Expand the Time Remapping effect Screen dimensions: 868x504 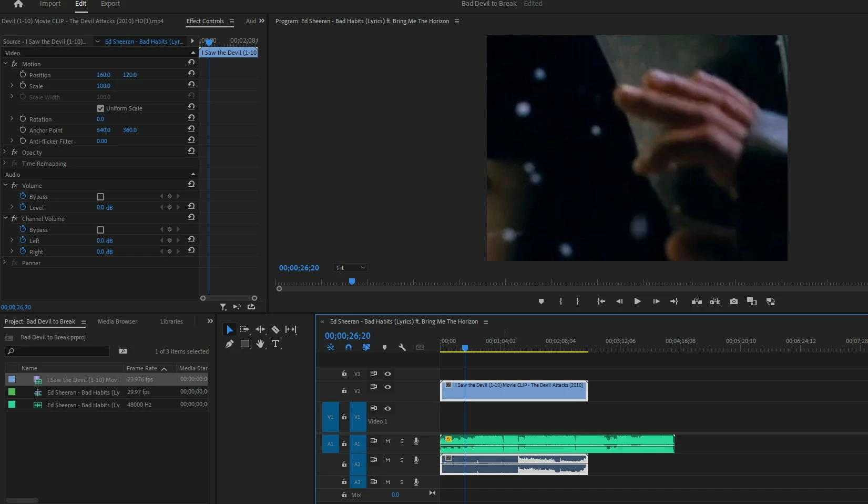[x=5, y=163]
